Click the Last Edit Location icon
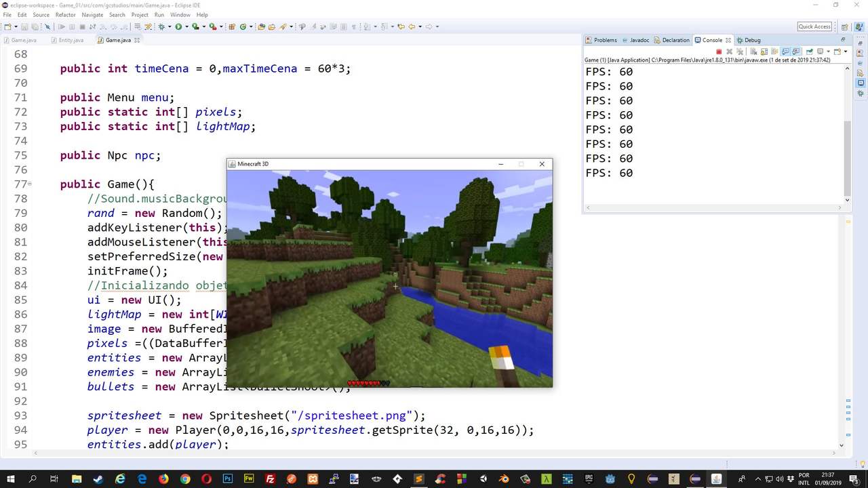 click(401, 27)
